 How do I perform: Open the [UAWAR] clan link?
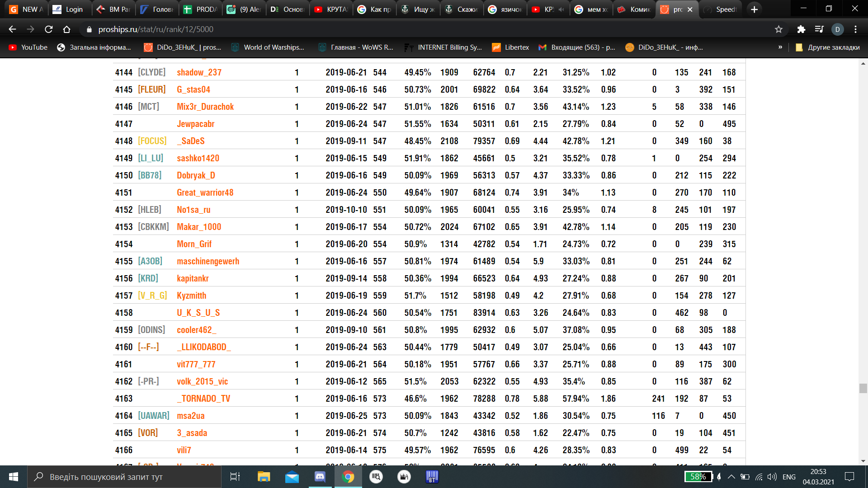click(x=154, y=416)
